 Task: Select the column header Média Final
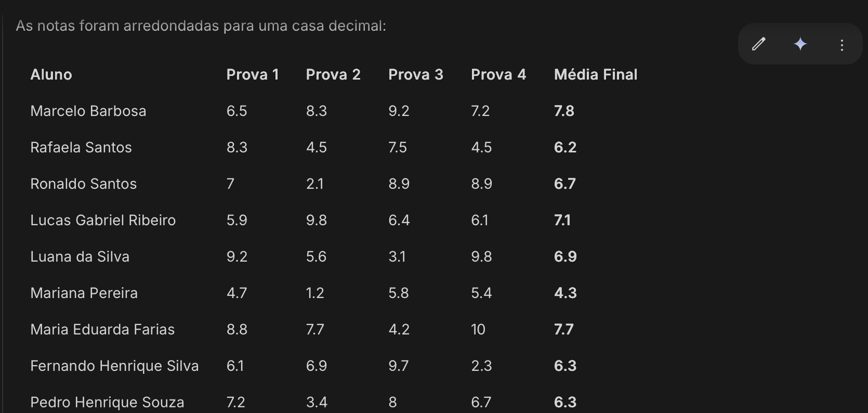point(596,74)
